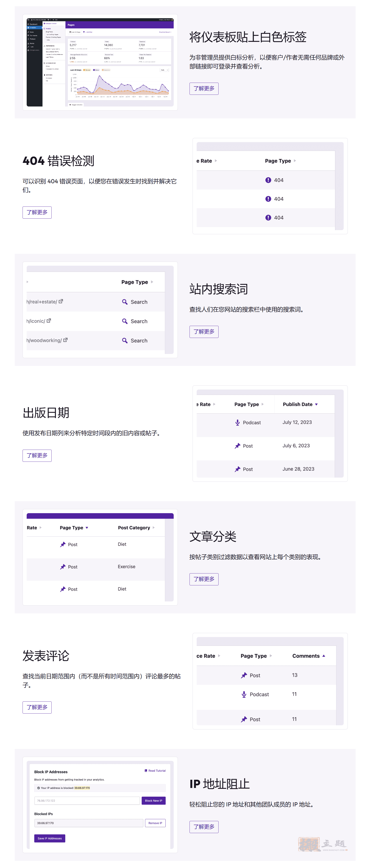Click Save IP Addresses button

pyautogui.click(x=49, y=839)
